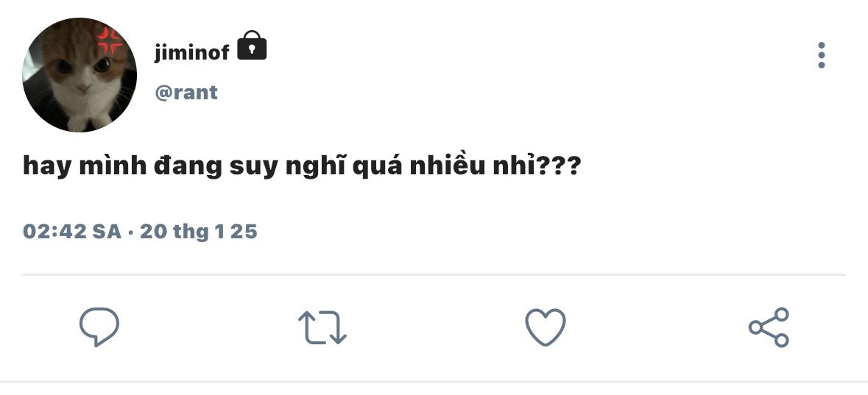Open jiminof display name profile link
868x395 pixels.
coord(191,52)
